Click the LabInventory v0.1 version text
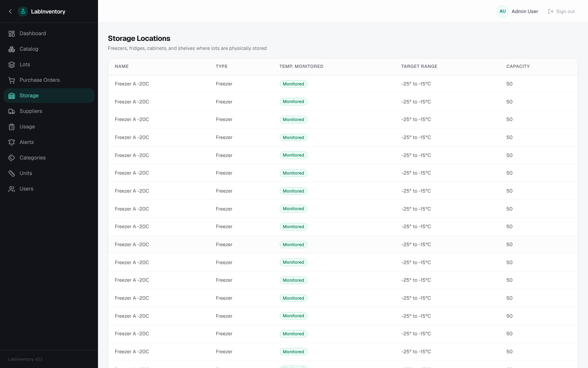Image resolution: width=588 pixels, height=368 pixels. point(25,359)
